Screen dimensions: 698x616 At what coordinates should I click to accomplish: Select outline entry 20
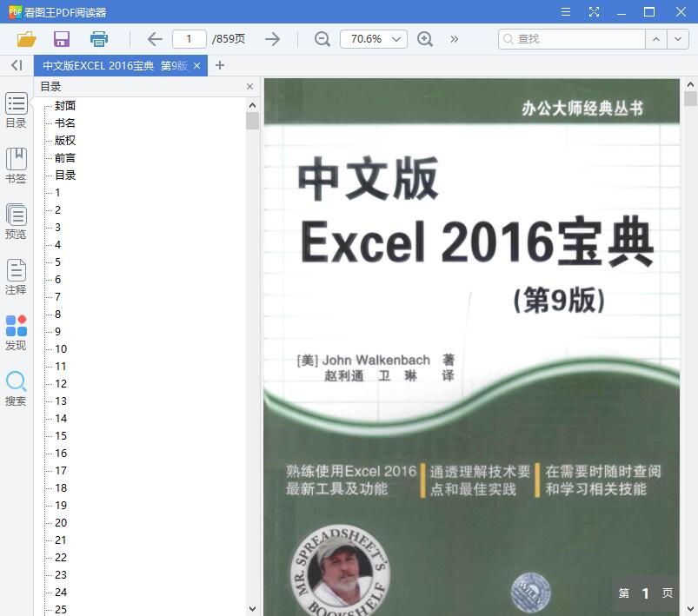tap(61, 522)
